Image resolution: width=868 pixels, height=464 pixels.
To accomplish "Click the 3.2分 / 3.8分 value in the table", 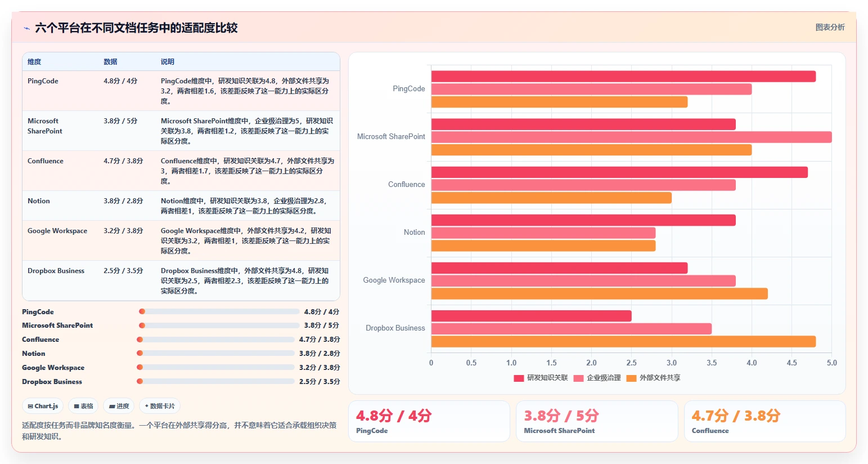I will click(123, 231).
